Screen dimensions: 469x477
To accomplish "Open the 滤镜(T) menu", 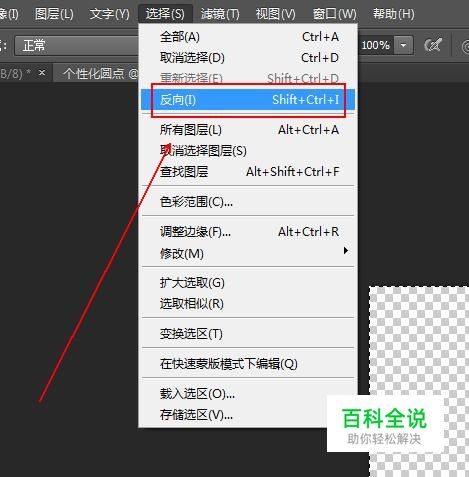I will [x=220, y=14].
